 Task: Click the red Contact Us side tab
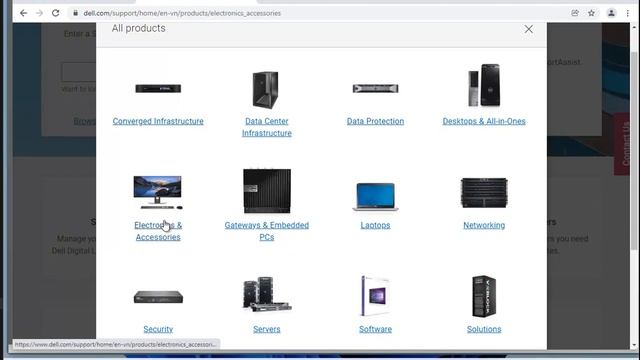(622, 144)
